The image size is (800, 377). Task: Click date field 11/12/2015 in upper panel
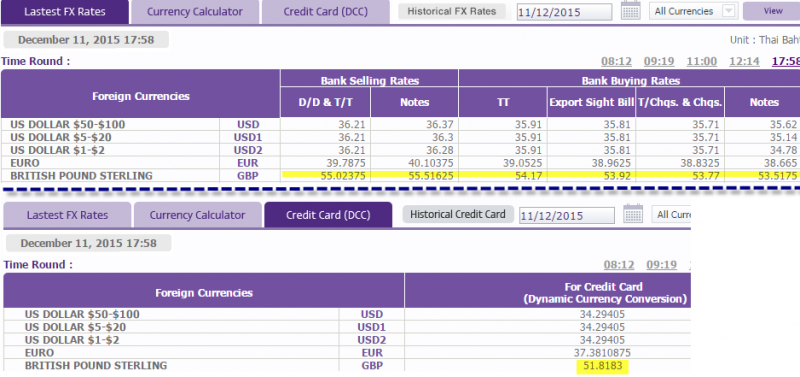click(x=564, y=12)
